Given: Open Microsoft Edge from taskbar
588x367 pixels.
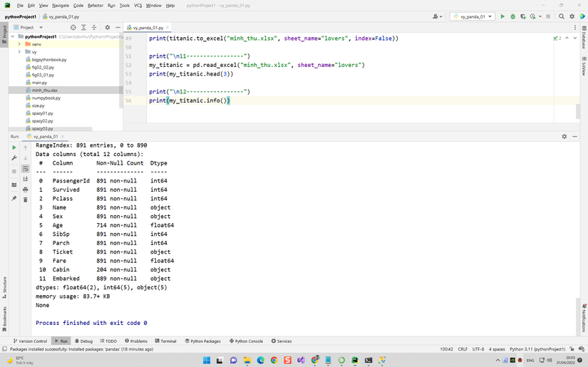Looking at the screenshot, I should coord(261,361).
